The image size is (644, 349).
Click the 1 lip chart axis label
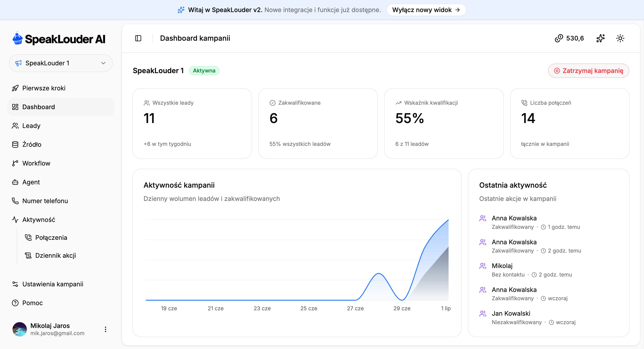446,309
